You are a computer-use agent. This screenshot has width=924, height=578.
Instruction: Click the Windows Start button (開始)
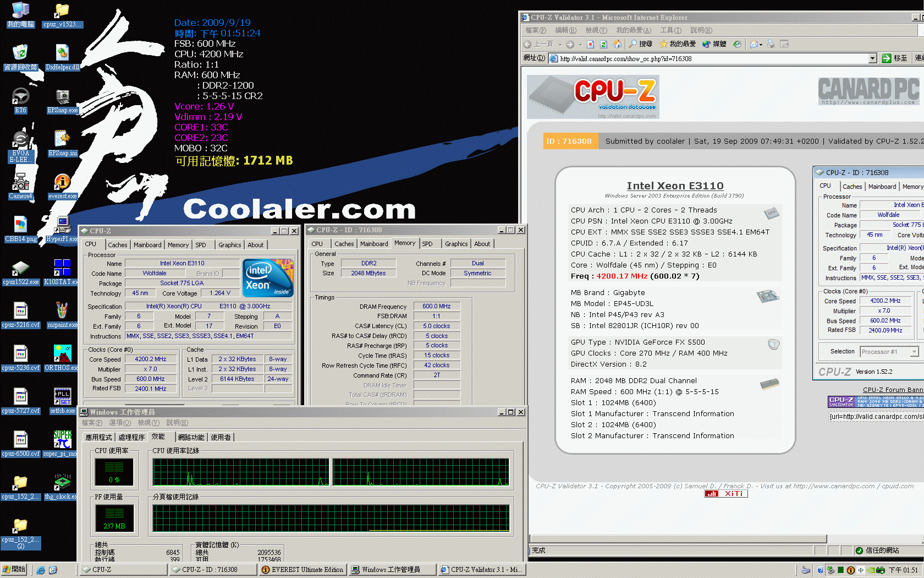point(15,570)
